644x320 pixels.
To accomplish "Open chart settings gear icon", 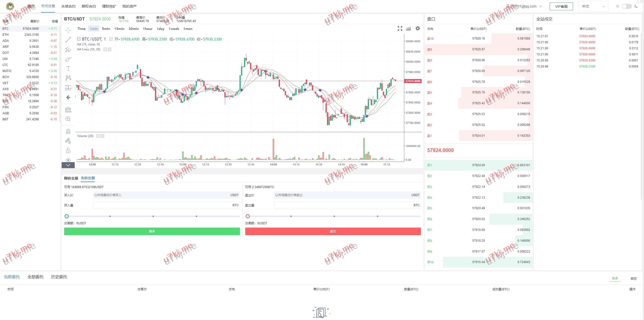I will 418,28.
